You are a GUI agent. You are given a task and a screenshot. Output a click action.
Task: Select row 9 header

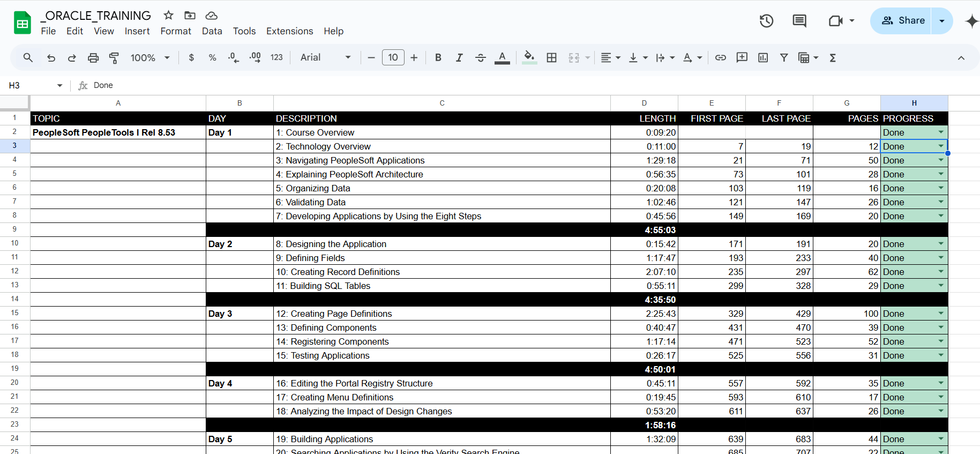pyautogui.click(x=14, y=229)
